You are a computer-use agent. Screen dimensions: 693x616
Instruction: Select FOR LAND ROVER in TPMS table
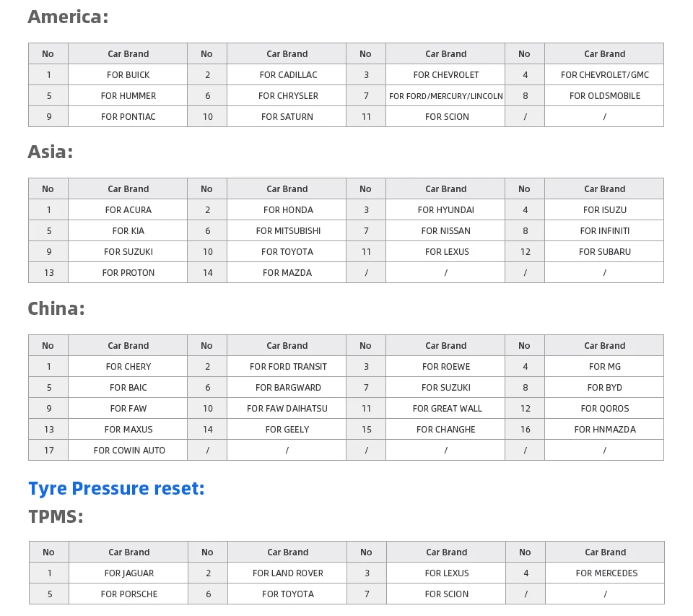(x=288, y=573)
